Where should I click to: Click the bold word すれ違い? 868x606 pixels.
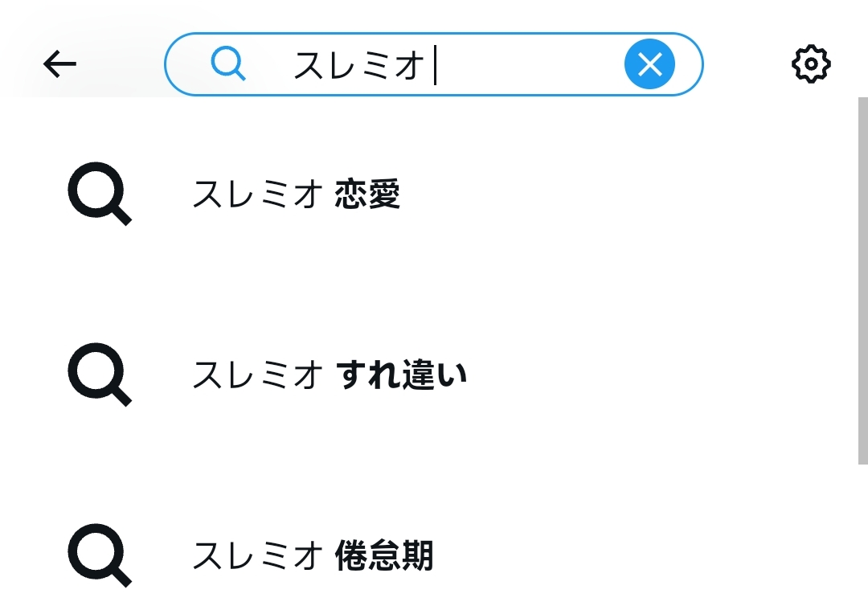402,375
